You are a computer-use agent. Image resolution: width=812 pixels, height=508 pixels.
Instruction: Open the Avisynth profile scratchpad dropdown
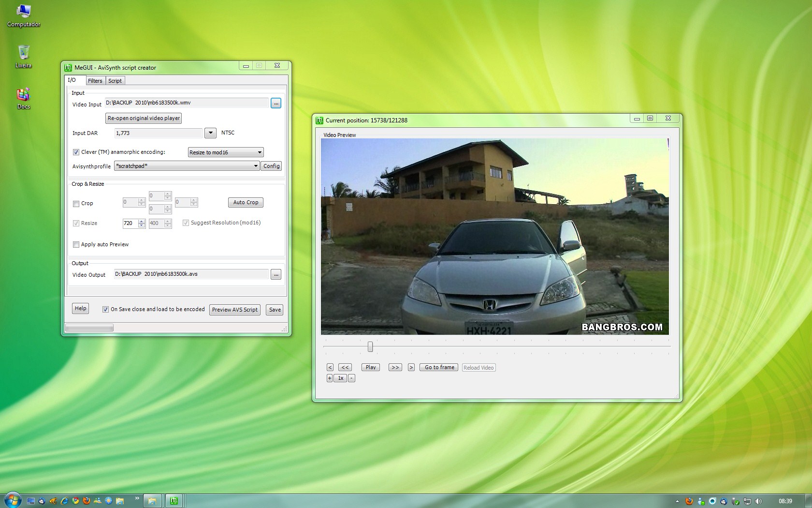pyautogui.click(x=256, y=166)
